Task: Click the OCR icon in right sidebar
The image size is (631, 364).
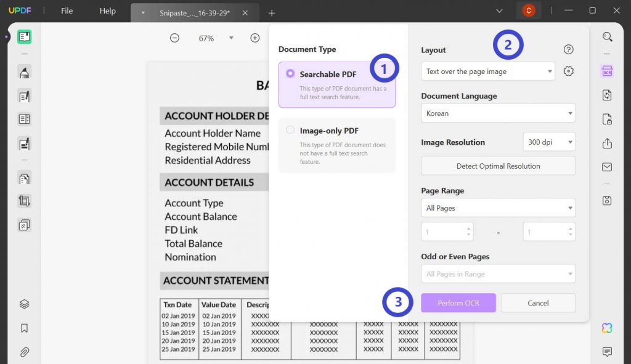Action: click(x=607, y=71)
